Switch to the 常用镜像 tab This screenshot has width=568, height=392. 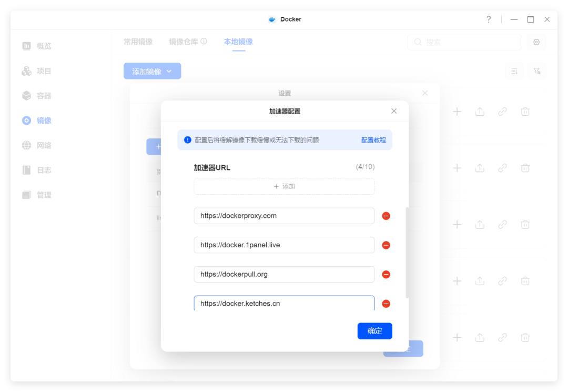click(x=138, y=42)
